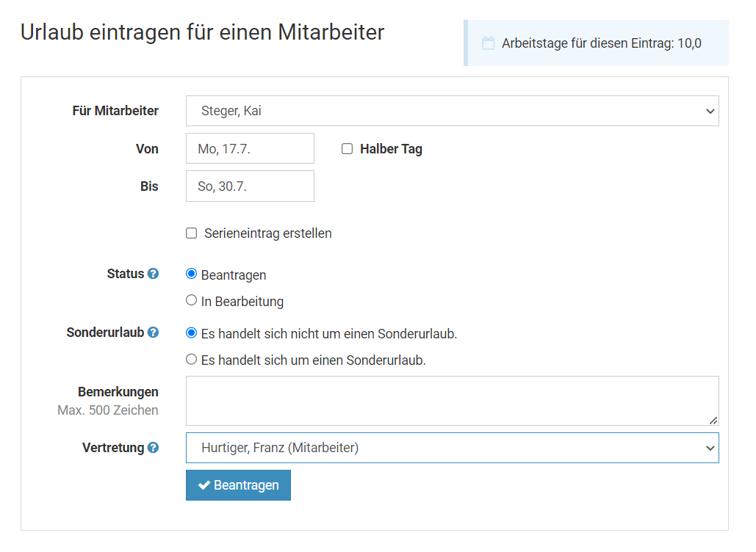Select 'nicht um einen Sonderurlaub' option
Viewport: 756px width, 552px height.
click(x=192, y=333)
